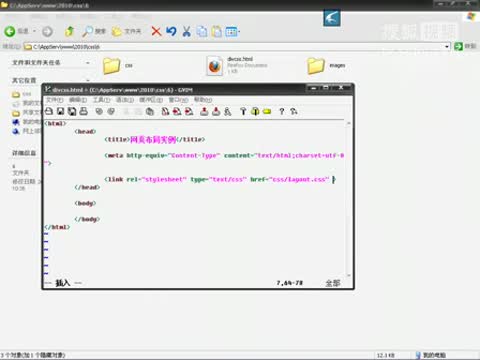Save the current file in GVIM
Screen dimensions: 480x360
tap(60, 111)
